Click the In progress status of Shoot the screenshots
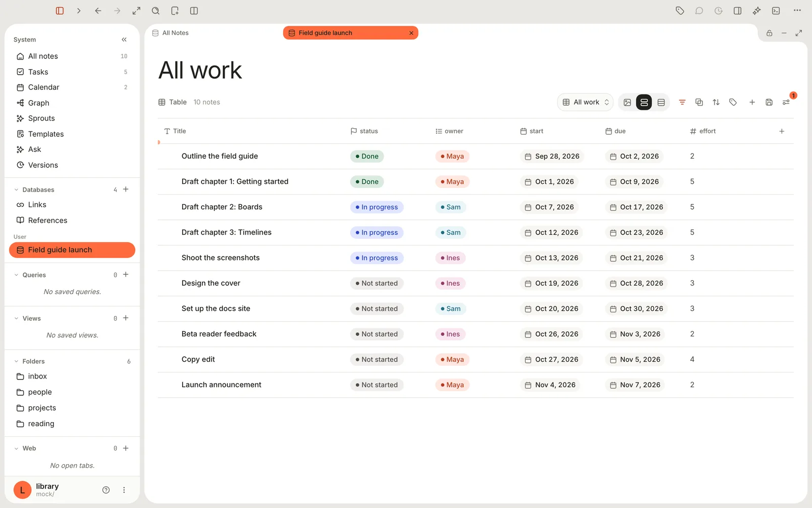The image size is (812, 508). click(x=377, y=258)
